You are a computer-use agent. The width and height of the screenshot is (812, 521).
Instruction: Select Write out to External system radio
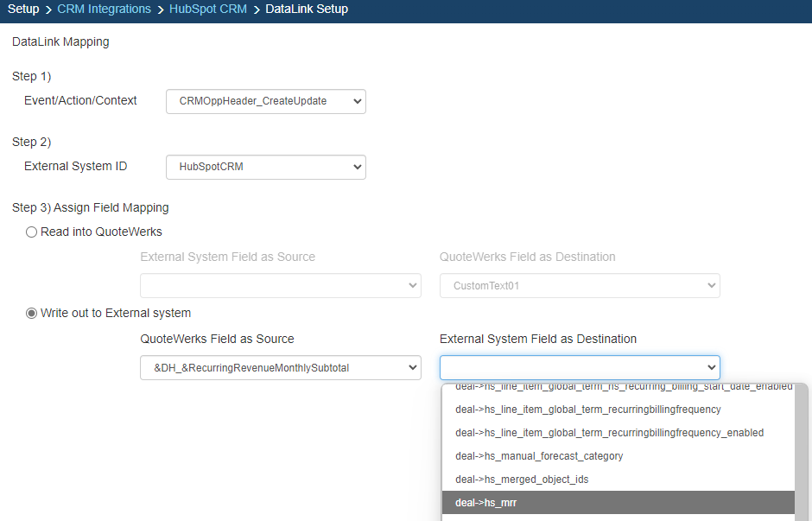click(32, 313)
